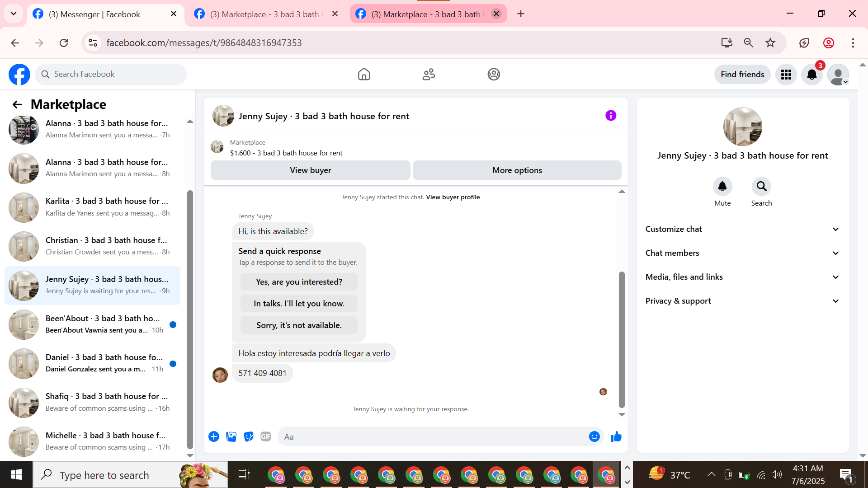Screen dimensions: 868x488
Task: Search within the conversation
Action: coord(762,187)
